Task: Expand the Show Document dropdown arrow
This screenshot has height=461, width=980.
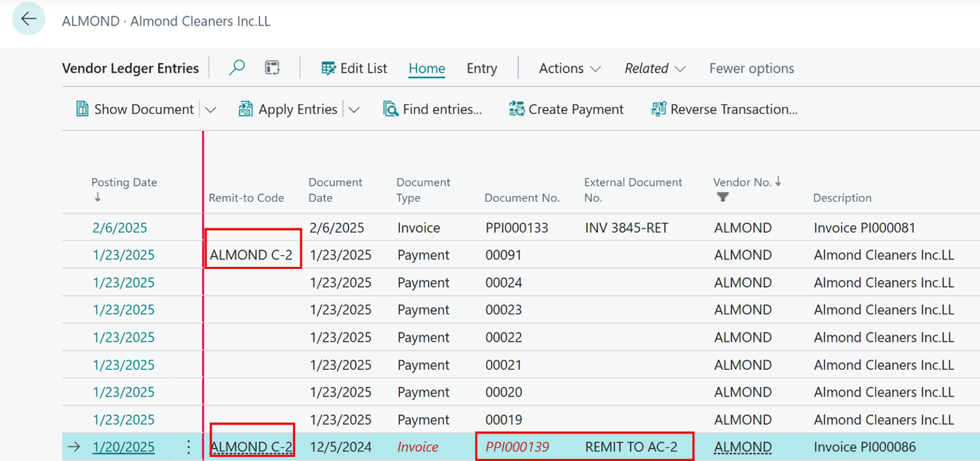Action: tap(210, 110)
